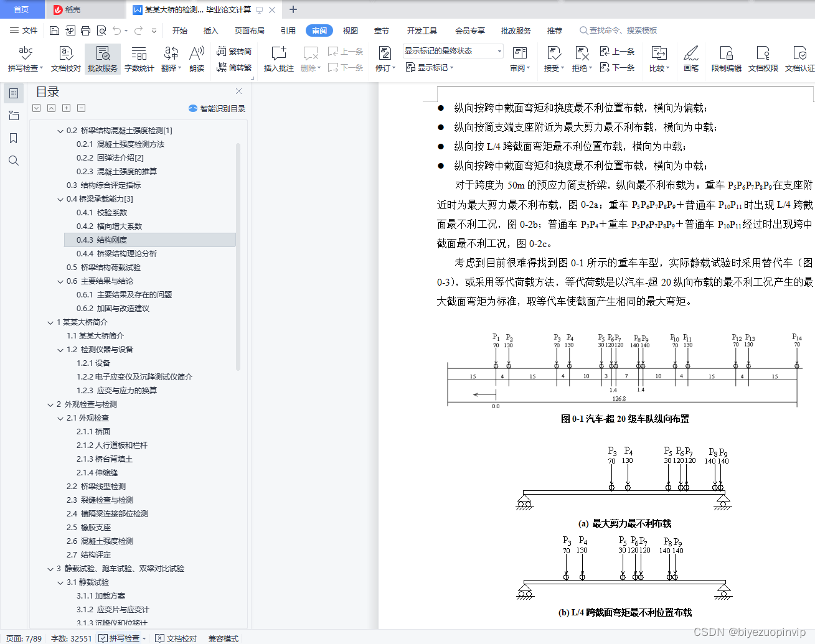815x644 pixels.
Task: Click the command search box (查找命令)
Action: pos(618,30)
